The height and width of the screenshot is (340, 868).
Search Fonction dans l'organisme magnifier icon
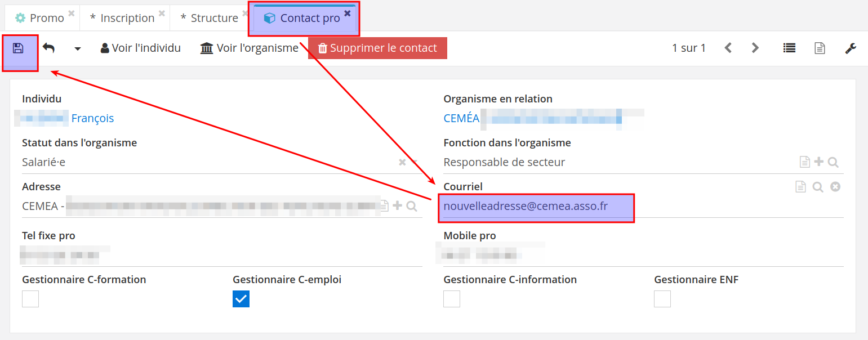click(833, 162)
